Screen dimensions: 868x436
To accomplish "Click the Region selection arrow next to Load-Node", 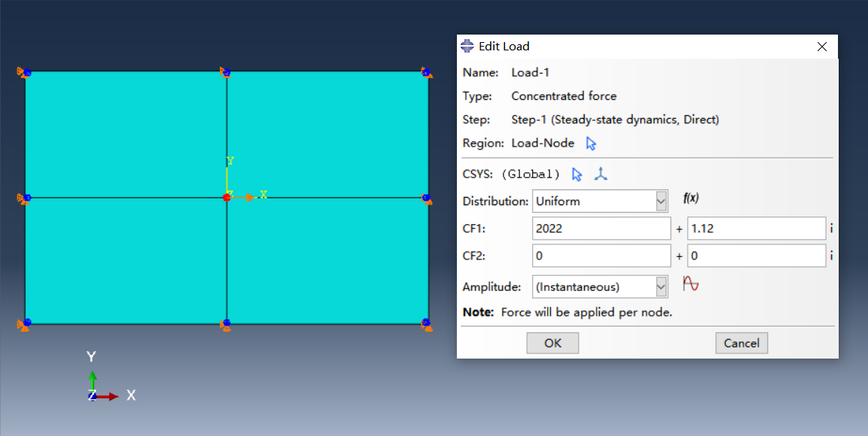I will coord(590,144).
